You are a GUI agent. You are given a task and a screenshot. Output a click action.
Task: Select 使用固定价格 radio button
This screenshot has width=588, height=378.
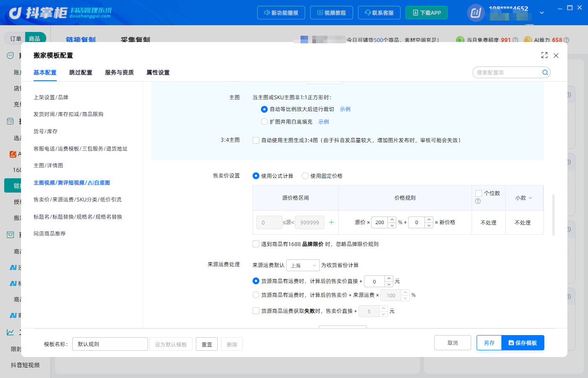305,176
